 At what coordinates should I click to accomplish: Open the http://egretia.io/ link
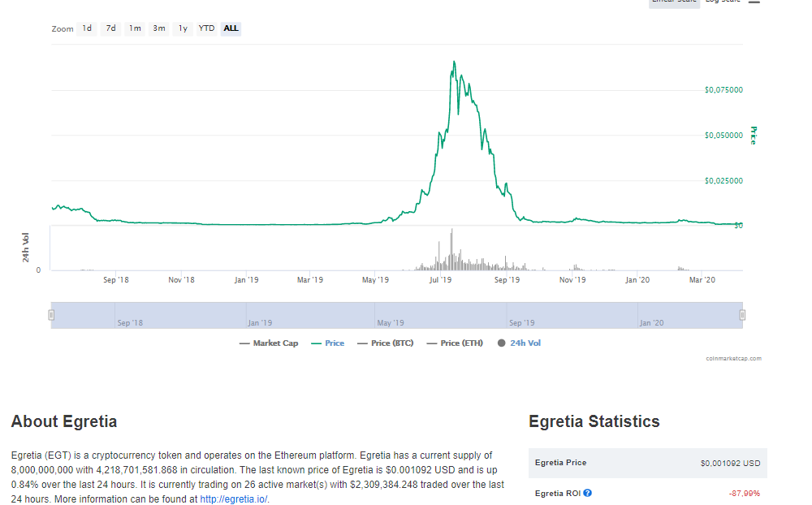234,499
